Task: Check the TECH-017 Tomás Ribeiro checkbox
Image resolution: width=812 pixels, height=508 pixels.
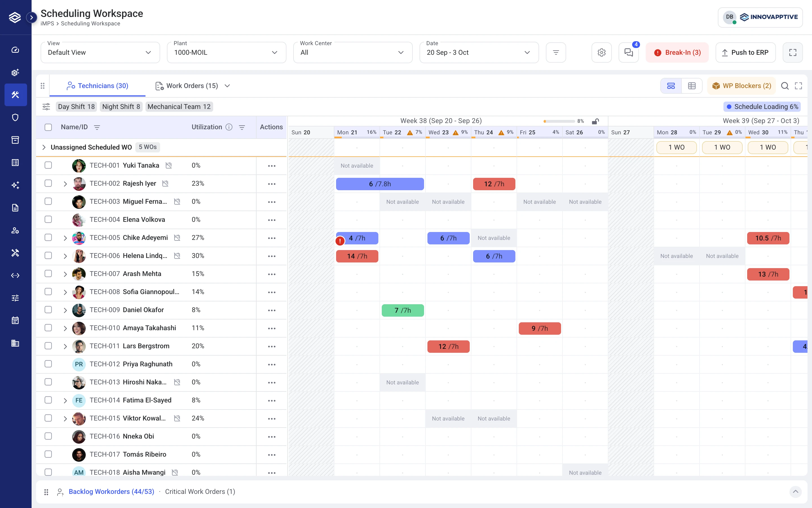Action: pos(48,454)
